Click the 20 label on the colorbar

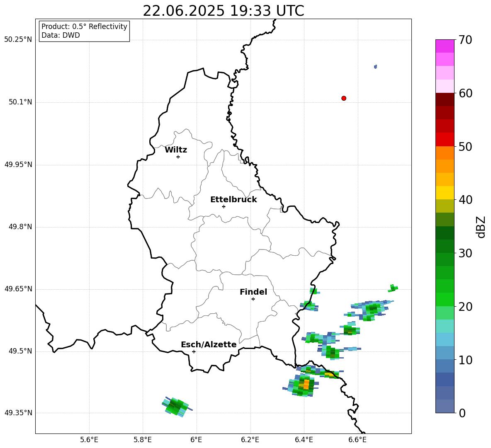click(x=465, y=307)
